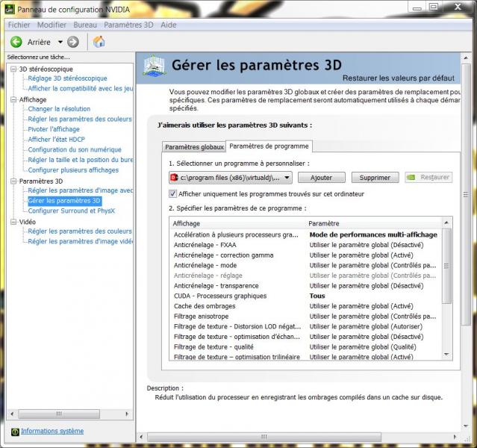Click the 'Tous' value for CUDA processors
477x448 pixels.
tap(317, 296)
